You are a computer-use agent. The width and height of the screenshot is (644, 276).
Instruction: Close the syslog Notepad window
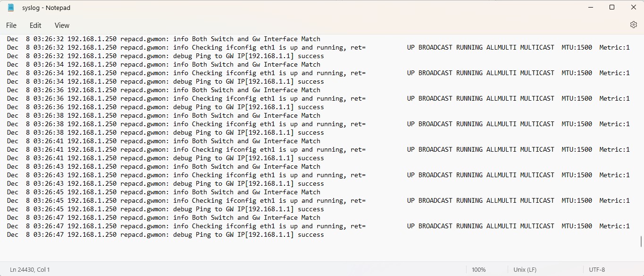pyautogui.click(x=634, y=8)
